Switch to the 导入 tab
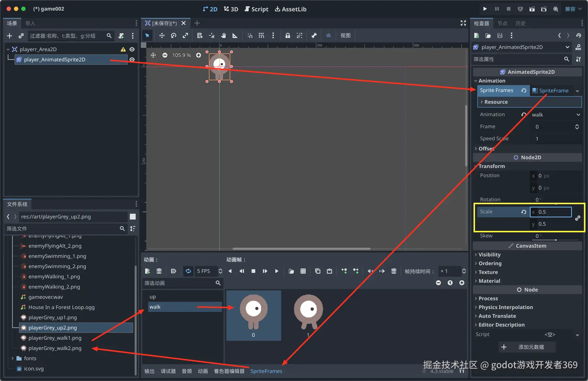 point(30,23)
